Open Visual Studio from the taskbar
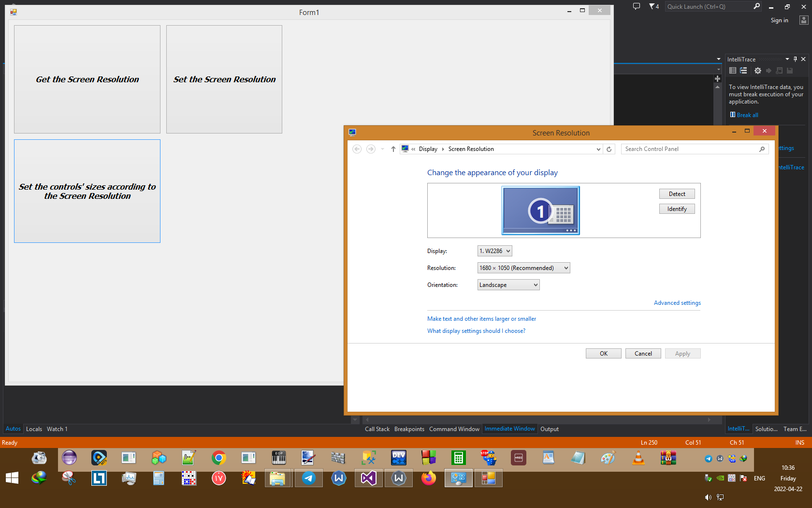Image resolution: width=812 pixels, height=508 pixels. pos(369,478)
